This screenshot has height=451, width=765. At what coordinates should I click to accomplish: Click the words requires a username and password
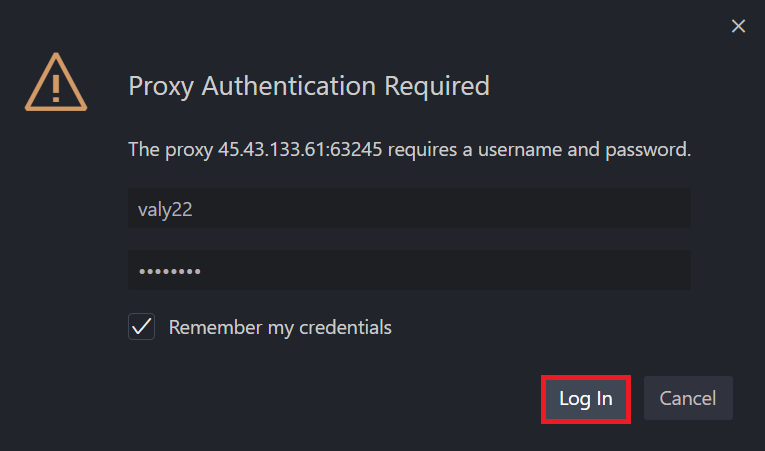point(539,149)
